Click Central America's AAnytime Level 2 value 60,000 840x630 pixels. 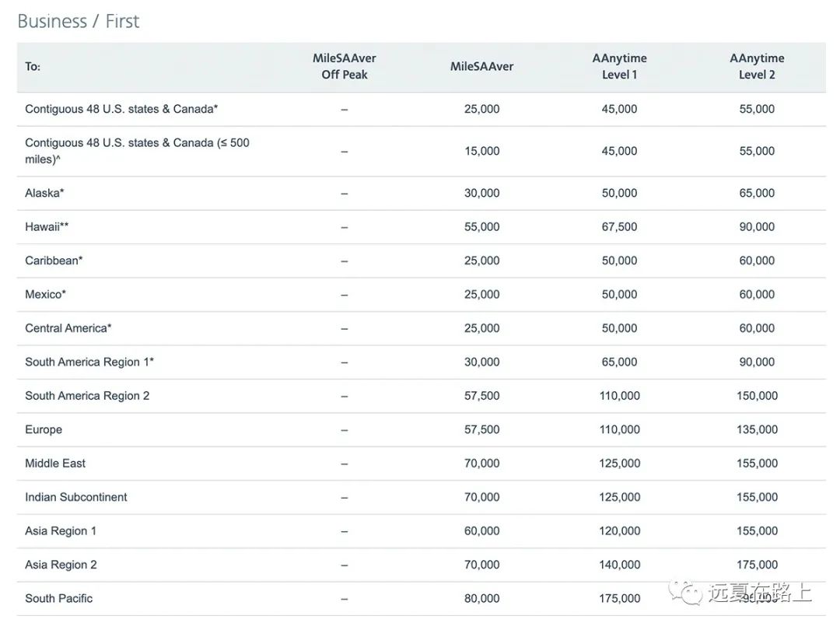(x=757, y=328)
